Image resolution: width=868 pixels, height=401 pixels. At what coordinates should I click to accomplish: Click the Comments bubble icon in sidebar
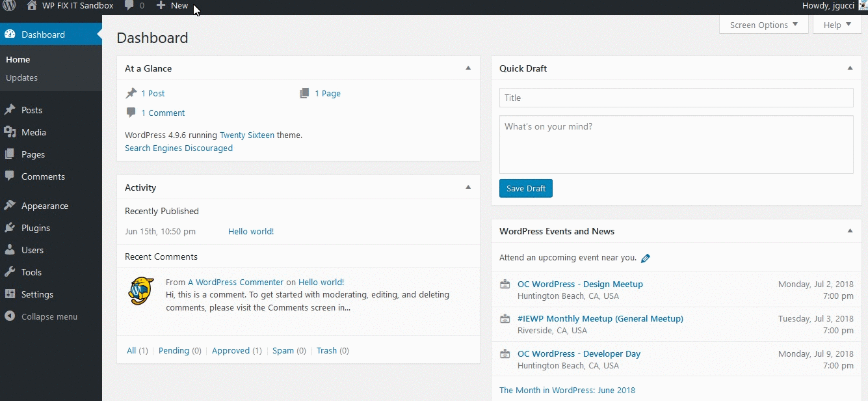pyautogui.click(x=10, y=176)
